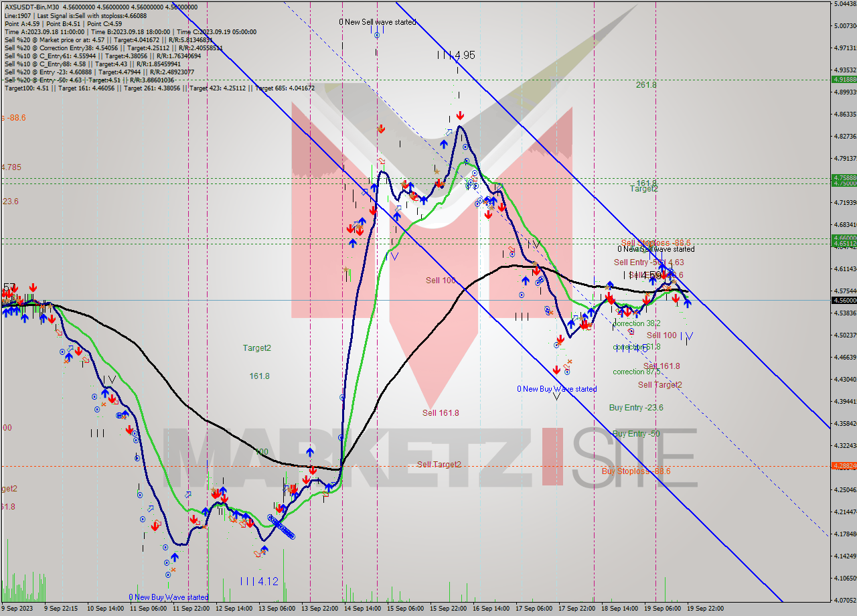Click the black current price tag 4.56000
Viewport: 857px width, 616px height.
click(844, 301)
